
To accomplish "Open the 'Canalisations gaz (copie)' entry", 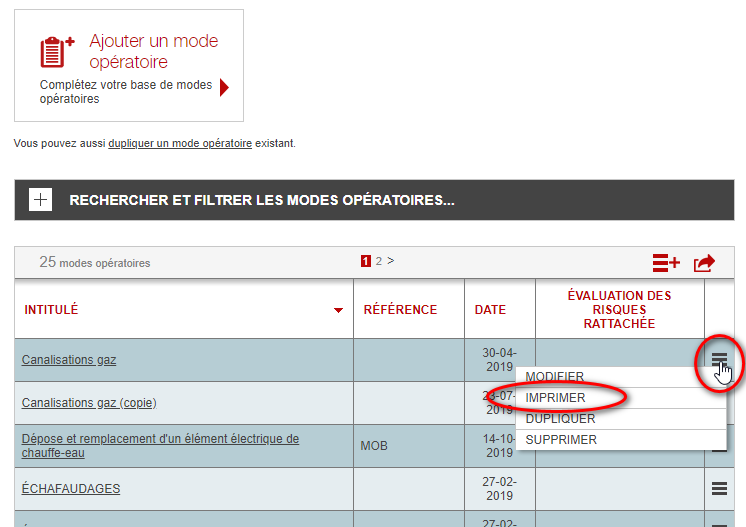I will [x=89, y=402].
